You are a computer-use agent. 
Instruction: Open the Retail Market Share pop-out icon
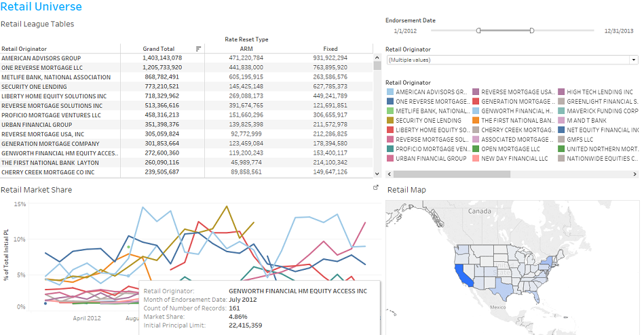click(x=375, y=188)
